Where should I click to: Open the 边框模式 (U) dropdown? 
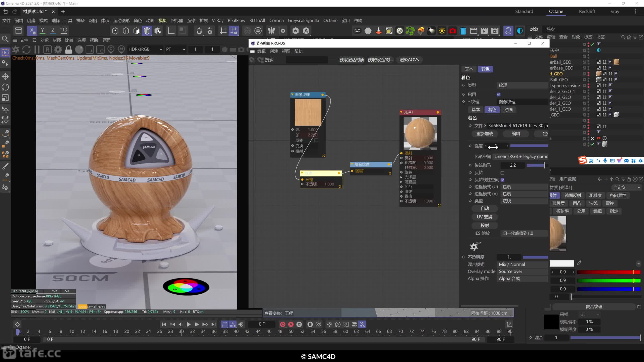(x=524, y=187)
